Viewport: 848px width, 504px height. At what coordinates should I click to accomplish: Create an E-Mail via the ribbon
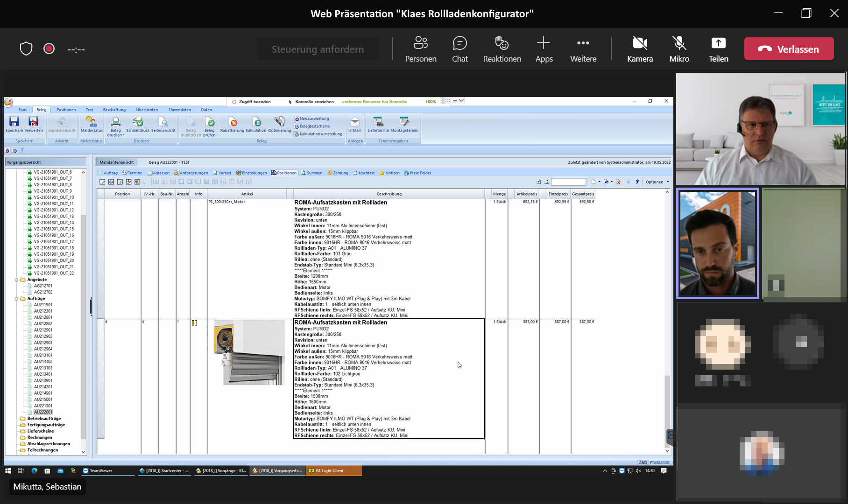pyautogui.click(x=355, y=124)
